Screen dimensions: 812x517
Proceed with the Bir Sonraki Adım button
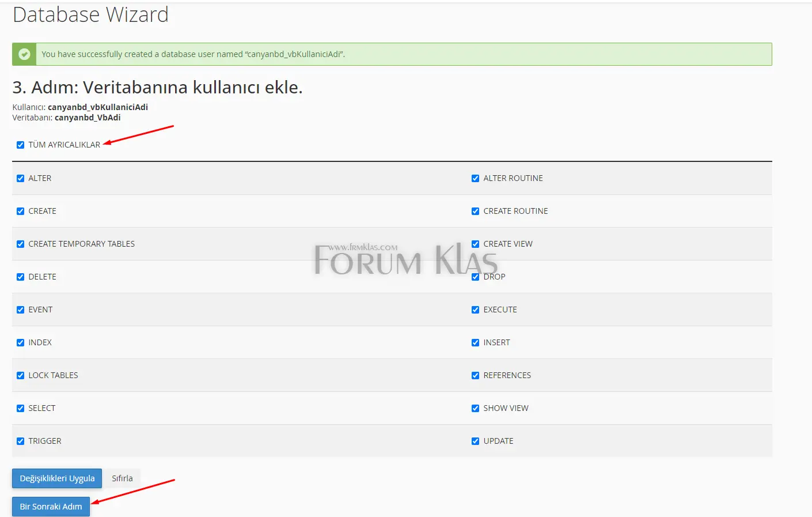51,507
